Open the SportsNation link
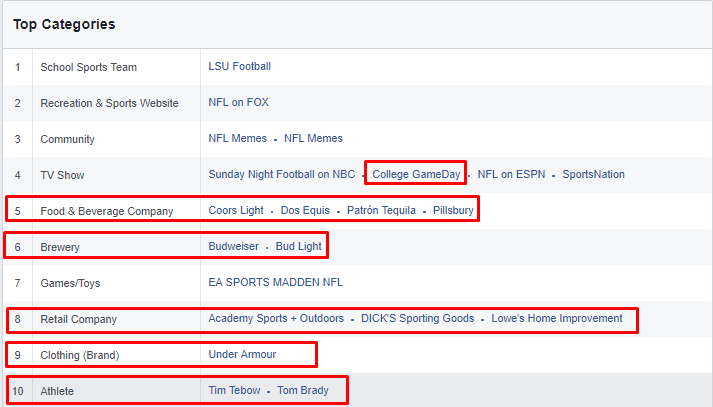This screenshot has height=407, width=713. click(593, 174)
